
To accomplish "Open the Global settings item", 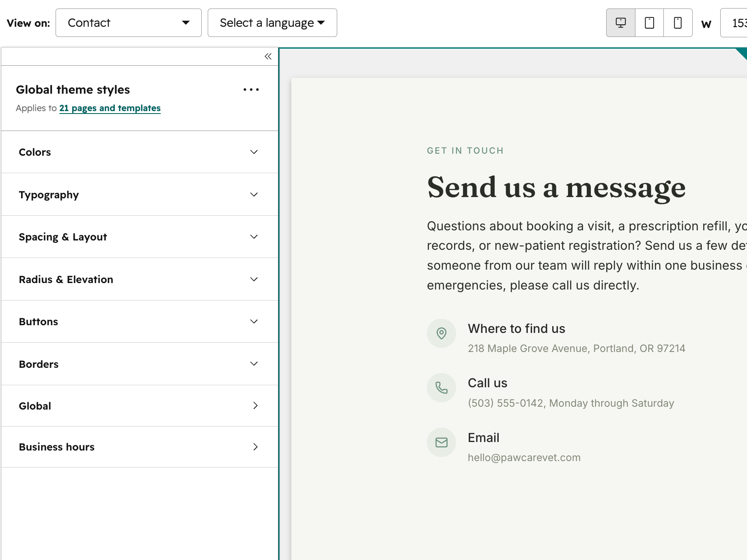I will (x=140, y=406).
